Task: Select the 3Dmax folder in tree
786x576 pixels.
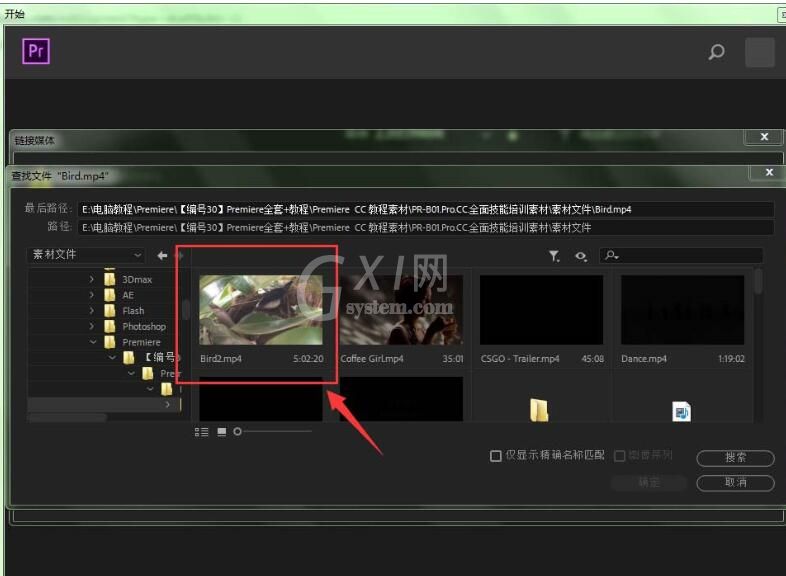Action: point(128,279)
